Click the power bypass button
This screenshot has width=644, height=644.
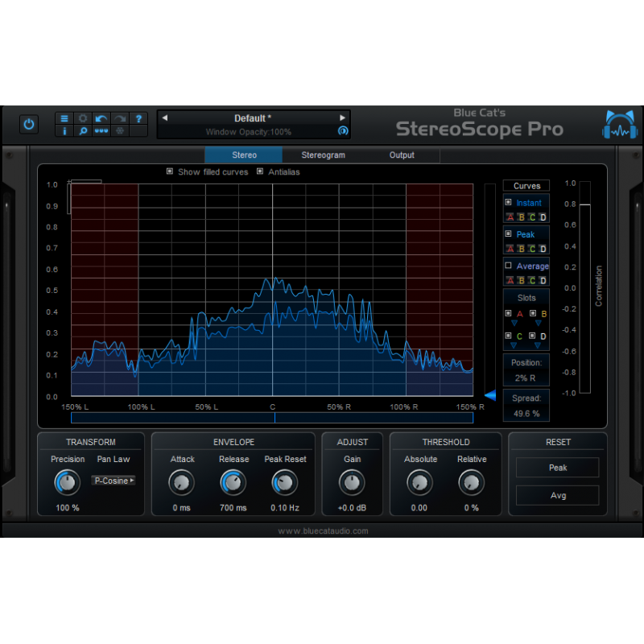[29, 124]
